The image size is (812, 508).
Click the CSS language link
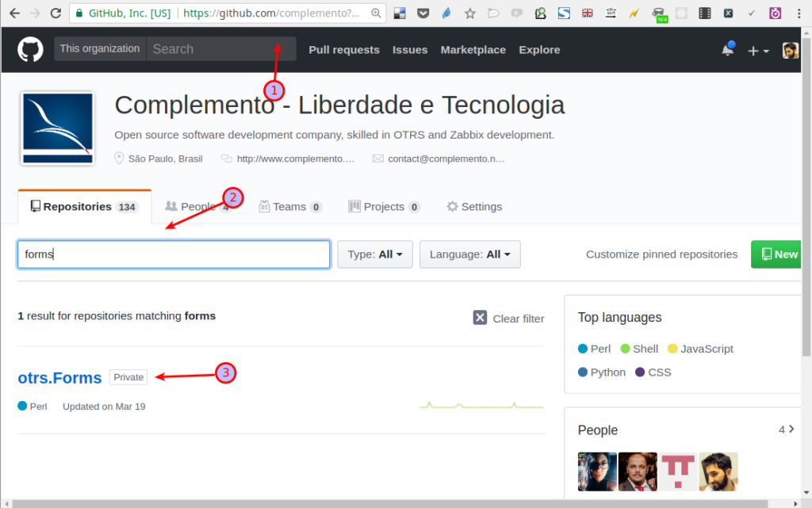[x=653, y=372]
